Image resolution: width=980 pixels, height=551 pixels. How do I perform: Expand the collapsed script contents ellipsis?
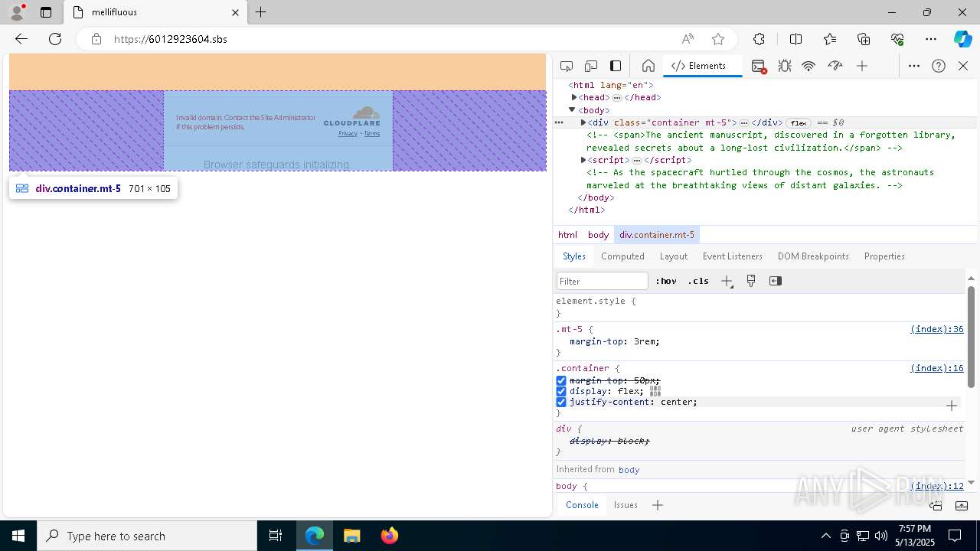point(637,161)
